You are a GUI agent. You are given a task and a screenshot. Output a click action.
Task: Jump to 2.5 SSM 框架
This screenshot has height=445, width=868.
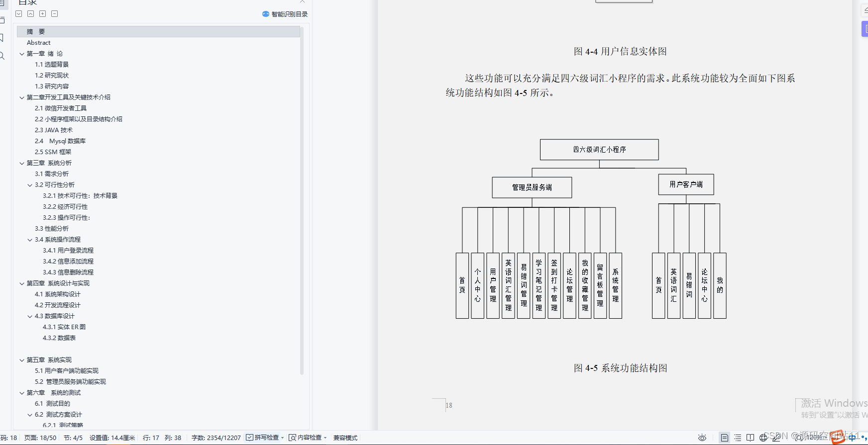tap(53, 152)
